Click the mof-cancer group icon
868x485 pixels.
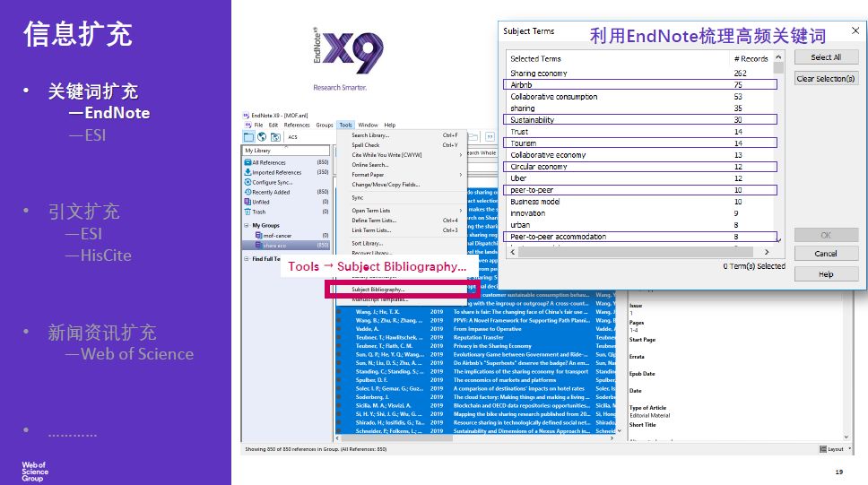(x=258, y=235)
